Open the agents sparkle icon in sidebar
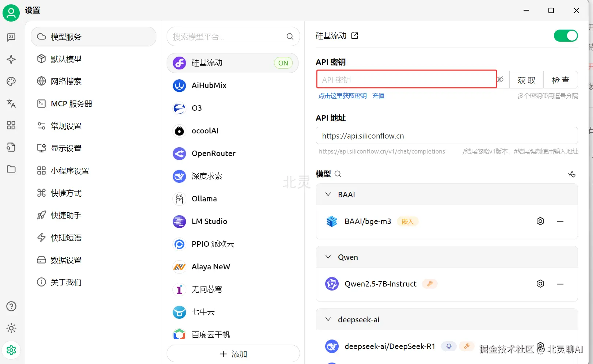The image size is (593, 364). (11, 59)
